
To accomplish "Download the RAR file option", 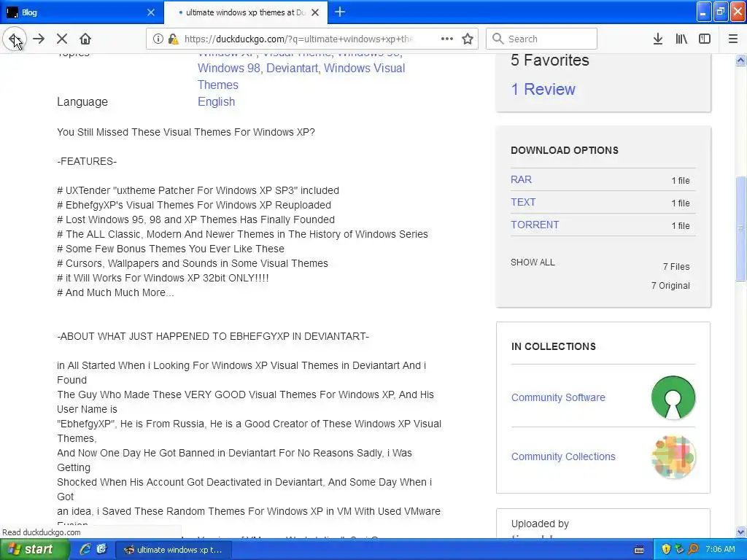I will click(x=521, y=179).
